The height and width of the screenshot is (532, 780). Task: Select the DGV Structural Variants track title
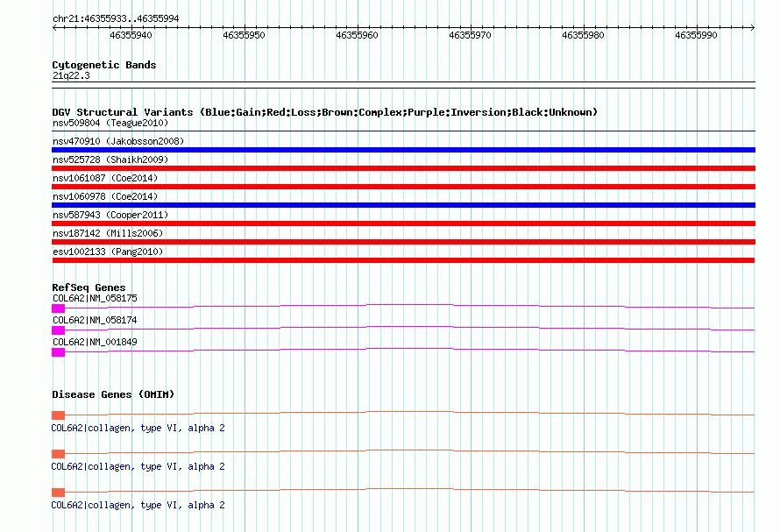324,112
